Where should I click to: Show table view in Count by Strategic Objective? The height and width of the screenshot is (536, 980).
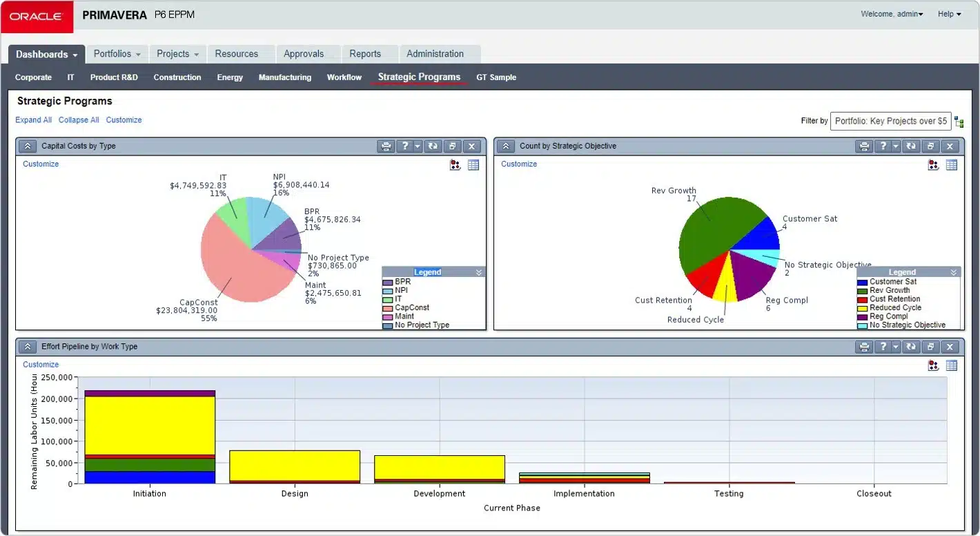952,165
